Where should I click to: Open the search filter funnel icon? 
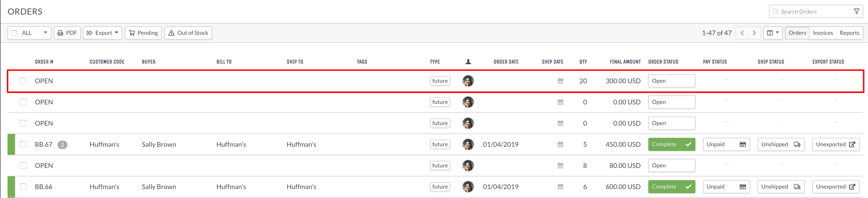click(856, 12)
